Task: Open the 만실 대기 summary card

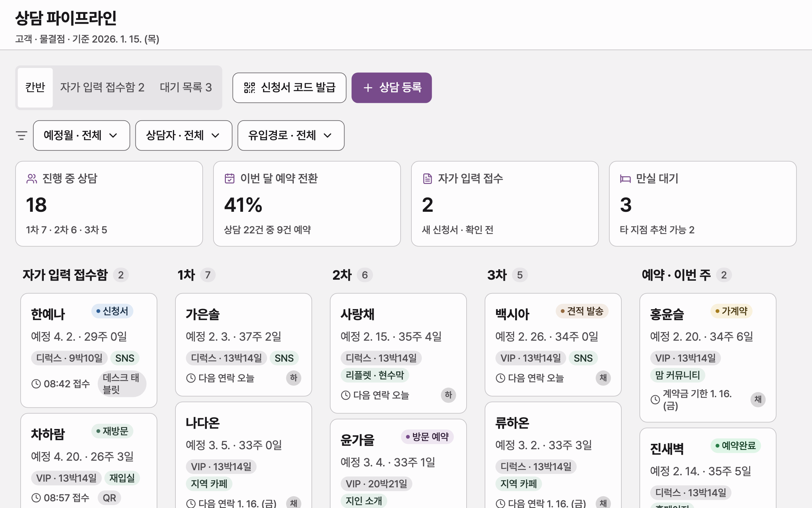Action: pos(703,204)
